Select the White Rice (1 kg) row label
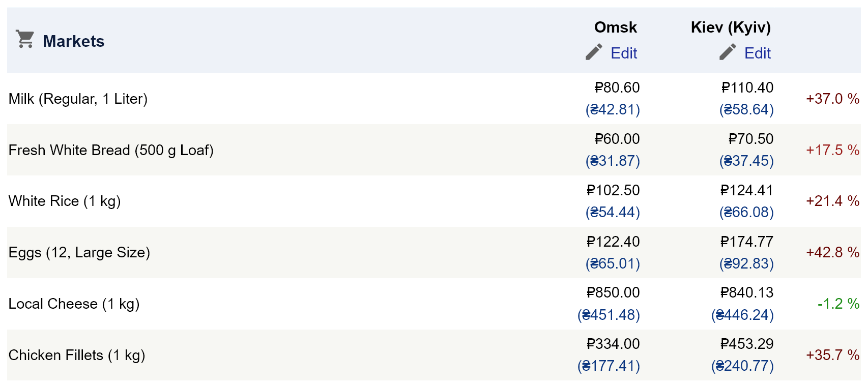Image resolution: width=868 pixels, height=385 pixels. tap(65, 201)
